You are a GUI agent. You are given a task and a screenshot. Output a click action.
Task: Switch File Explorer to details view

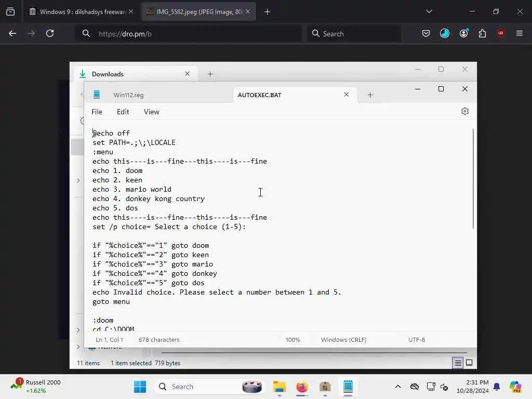click(458, 363)
